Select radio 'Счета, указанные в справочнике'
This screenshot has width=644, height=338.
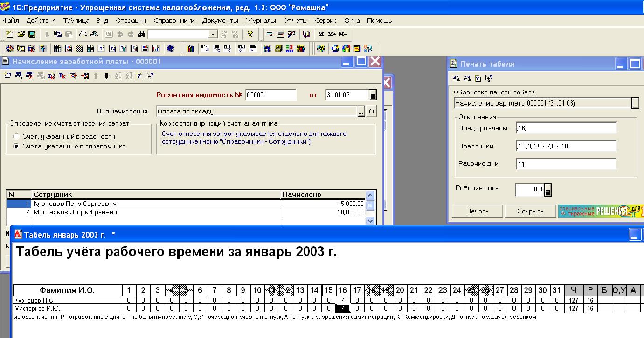(x=17, y=146)
